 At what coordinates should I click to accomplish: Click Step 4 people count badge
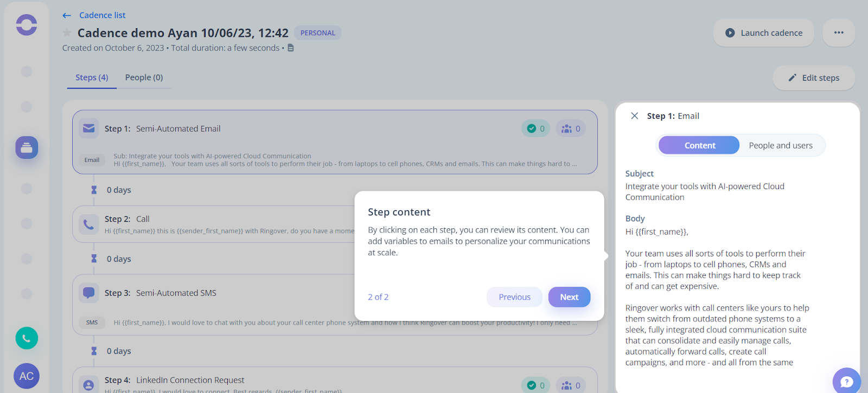click(x=571, y=385)
